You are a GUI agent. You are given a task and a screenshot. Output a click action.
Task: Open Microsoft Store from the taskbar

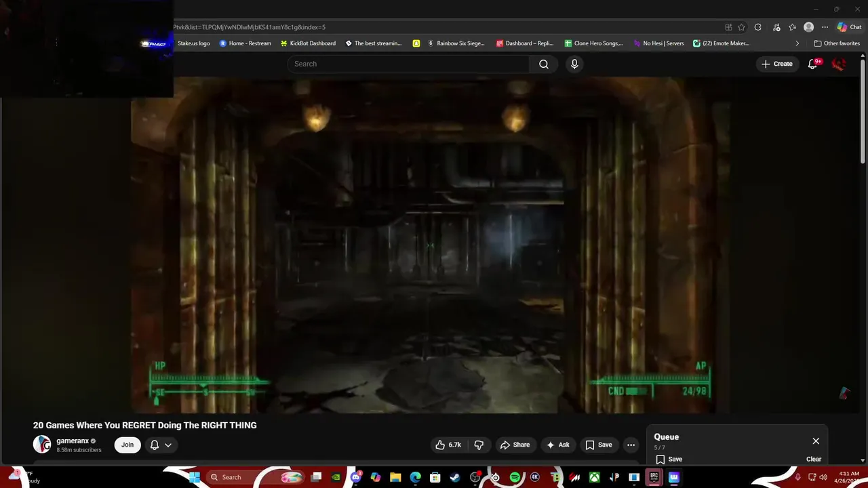(435, 477)
